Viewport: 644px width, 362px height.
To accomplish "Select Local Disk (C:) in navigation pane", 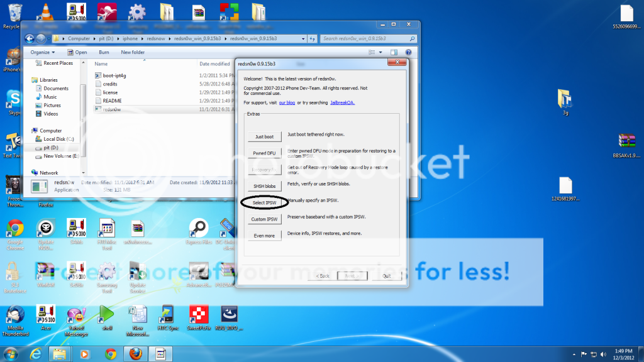I will pyautogui.click(x=55, y=139).
